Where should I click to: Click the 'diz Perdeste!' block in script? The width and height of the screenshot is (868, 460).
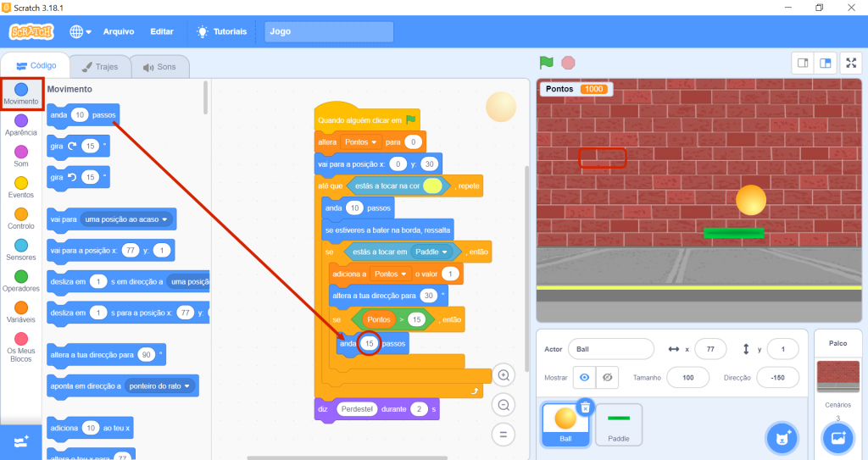376,410
